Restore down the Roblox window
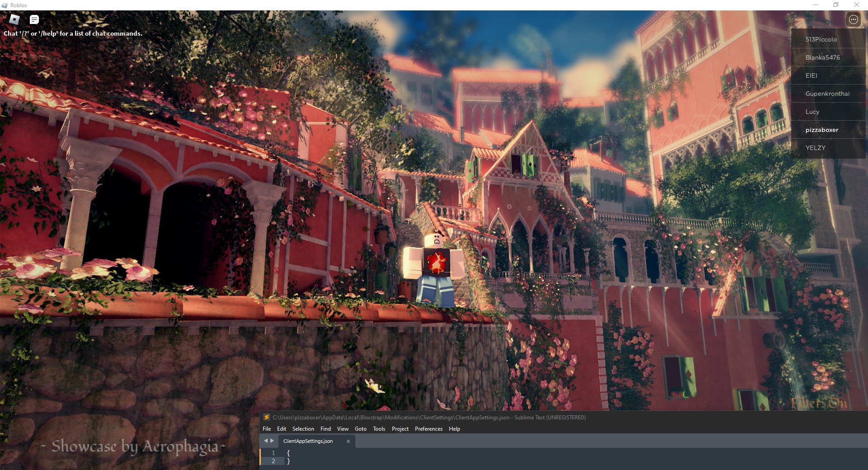 [x=836, y=5]
